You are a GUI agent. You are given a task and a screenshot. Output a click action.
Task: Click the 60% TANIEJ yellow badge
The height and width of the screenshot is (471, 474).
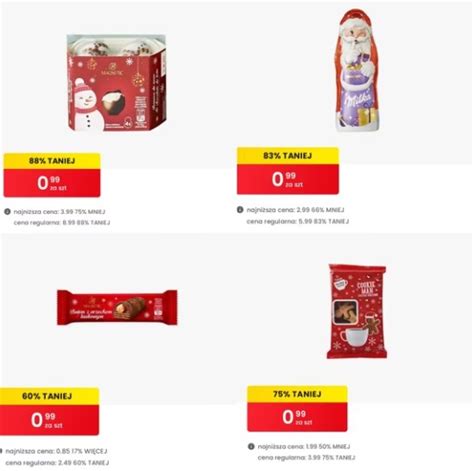[x=49, y=396]
